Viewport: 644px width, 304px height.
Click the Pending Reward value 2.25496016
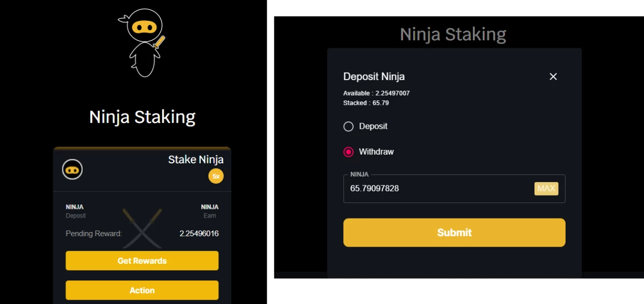[x=199, y=234]
